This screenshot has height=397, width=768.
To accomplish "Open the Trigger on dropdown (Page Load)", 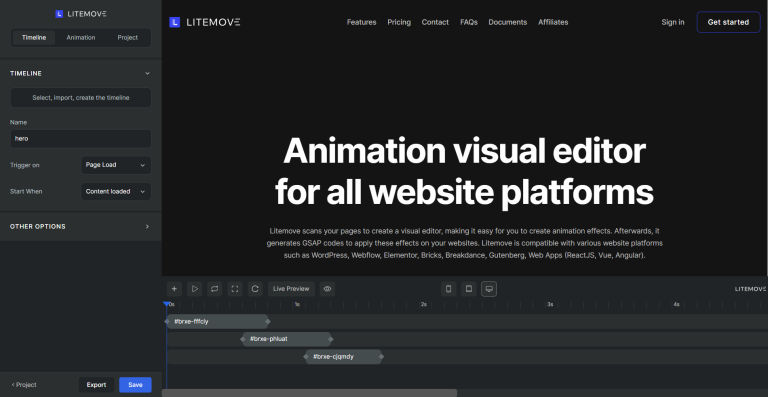I will click(116, 165).
